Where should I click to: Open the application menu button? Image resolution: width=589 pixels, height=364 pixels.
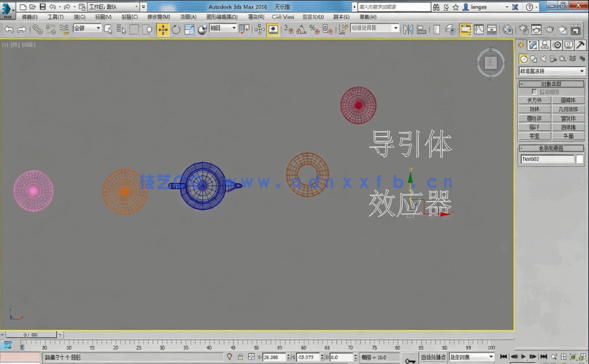[8, 10]
